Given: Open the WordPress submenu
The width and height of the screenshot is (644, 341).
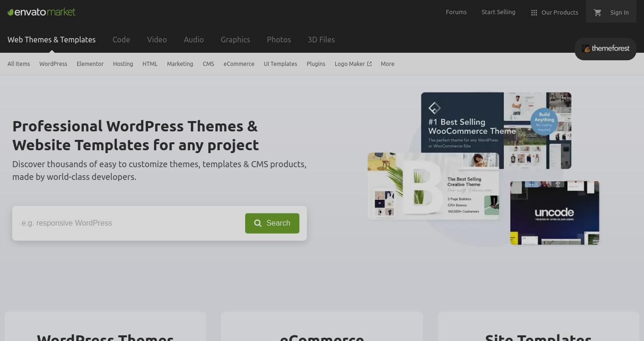Looking at the screenshot, I should pos(53,64).
